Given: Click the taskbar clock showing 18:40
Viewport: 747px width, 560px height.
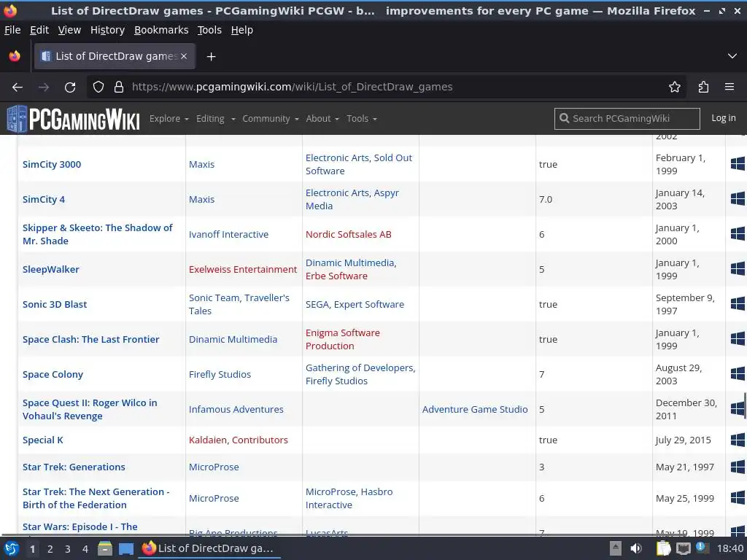Looking at the screenshot, I should click(x=729, y=548).
